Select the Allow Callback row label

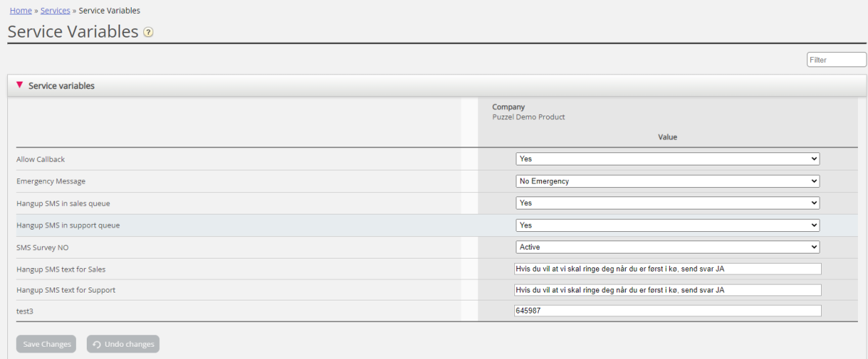tap(41, 159)
